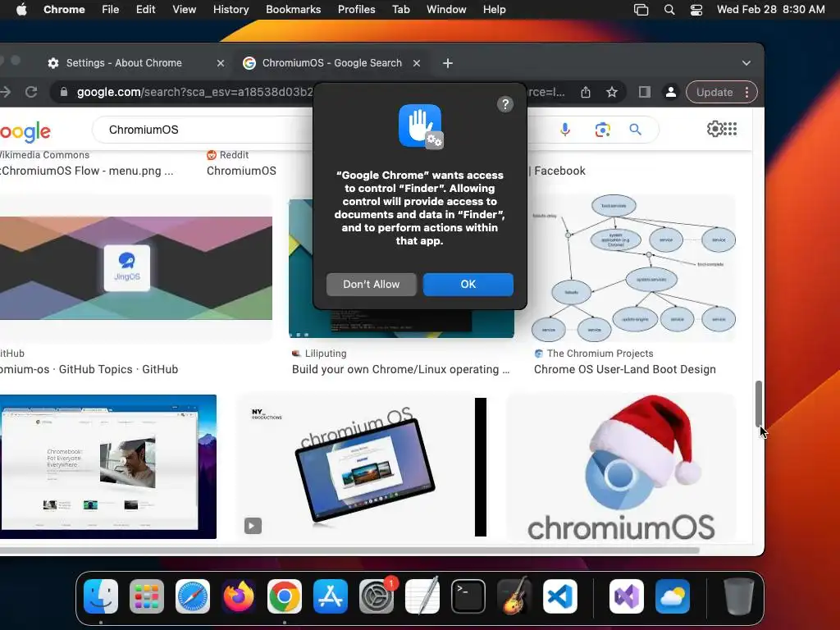Open the Profiles menu

coord(356,10)
